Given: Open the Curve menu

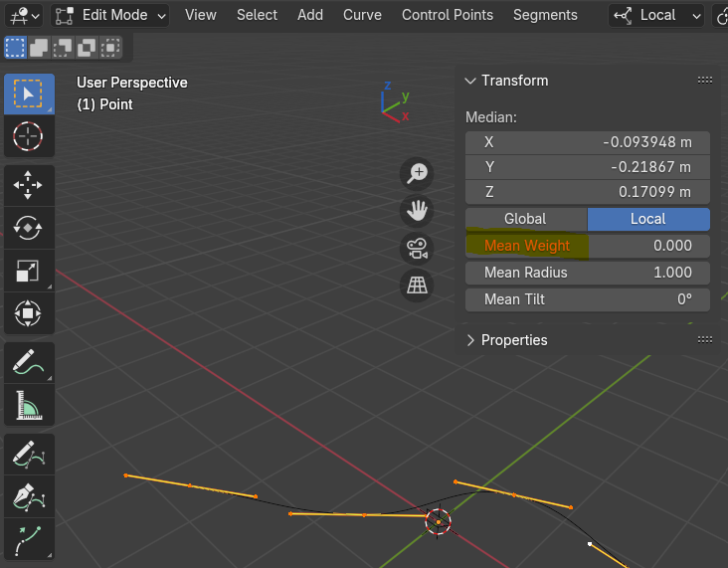Looking at the screenshot, I should pos(362,15).
